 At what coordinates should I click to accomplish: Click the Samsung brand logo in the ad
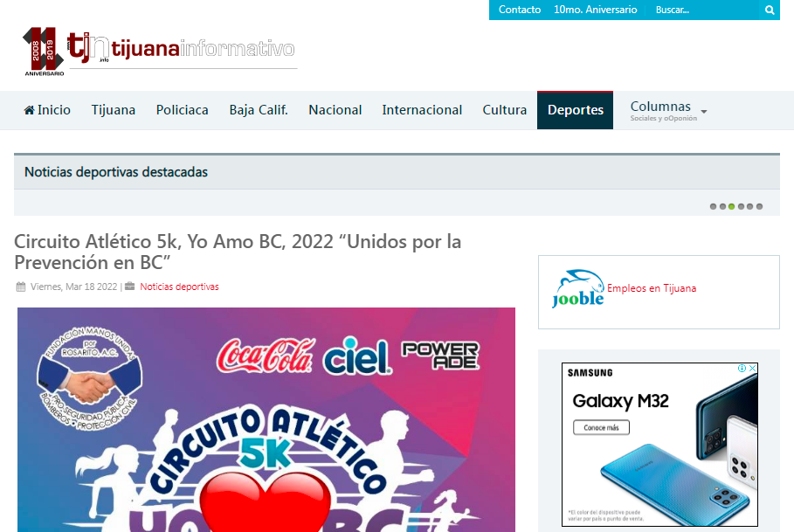590,373
